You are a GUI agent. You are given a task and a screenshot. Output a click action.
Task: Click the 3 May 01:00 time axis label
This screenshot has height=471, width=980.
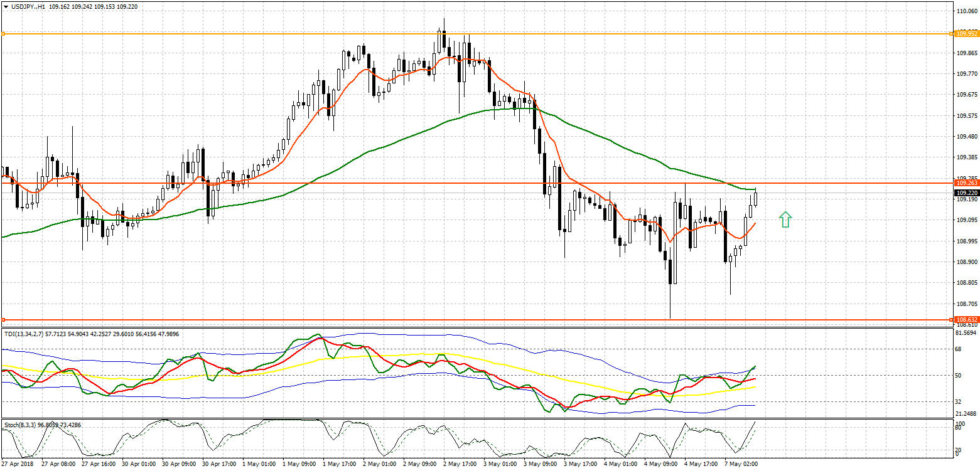[500, 464]
